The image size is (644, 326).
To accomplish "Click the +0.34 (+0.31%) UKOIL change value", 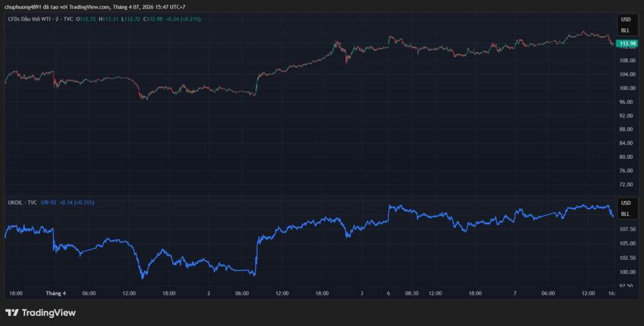I will pos(77,202).
